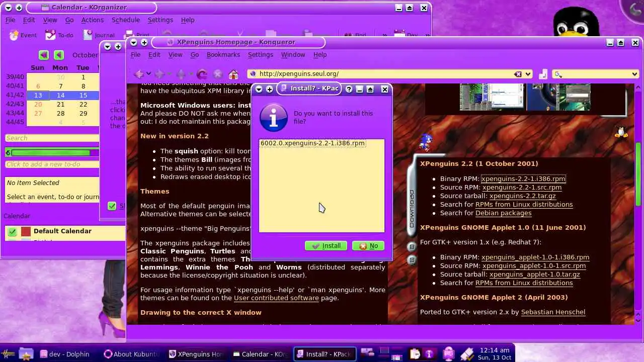Toggle the green checkbox in the small dialog behind Konqueror
This screenshot has height=362, width=644.
point(112,206)
